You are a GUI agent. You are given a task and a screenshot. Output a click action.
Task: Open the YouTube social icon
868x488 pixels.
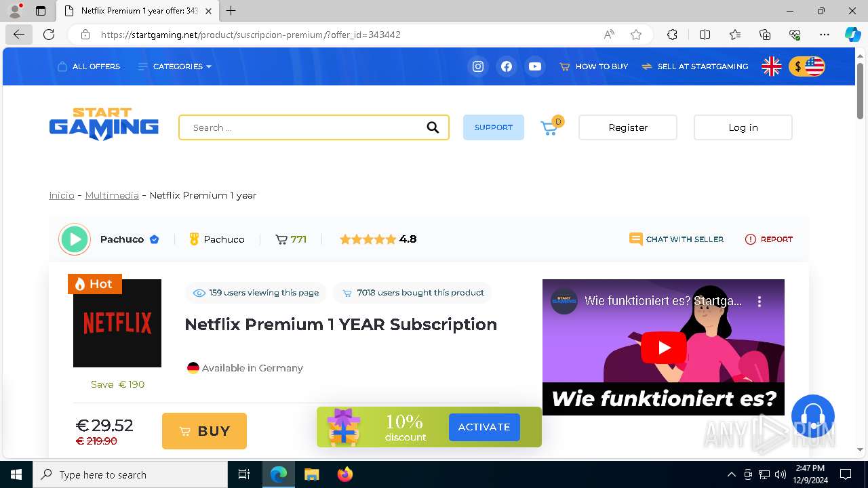coord(535,66)
